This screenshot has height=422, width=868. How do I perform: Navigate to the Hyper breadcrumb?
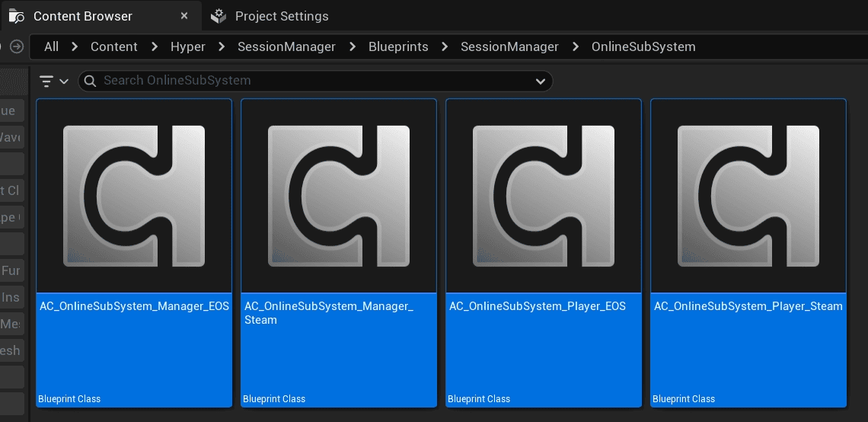[x=187, y=46]
